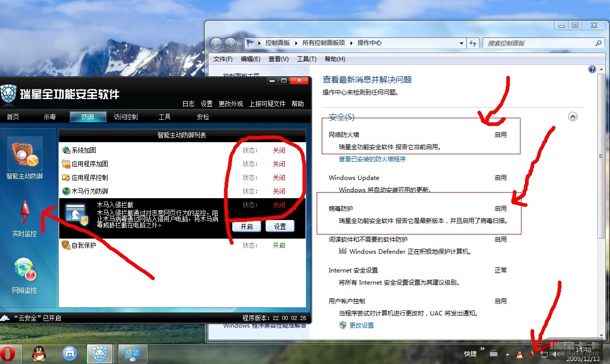Switch to the Rising taskbar button

(x=99, y=354)
